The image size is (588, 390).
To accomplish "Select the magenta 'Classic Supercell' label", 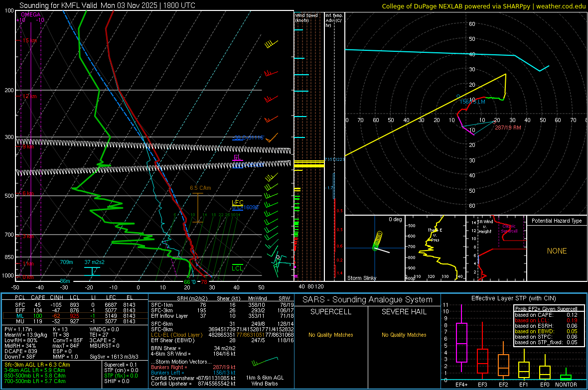I will 509,229.
